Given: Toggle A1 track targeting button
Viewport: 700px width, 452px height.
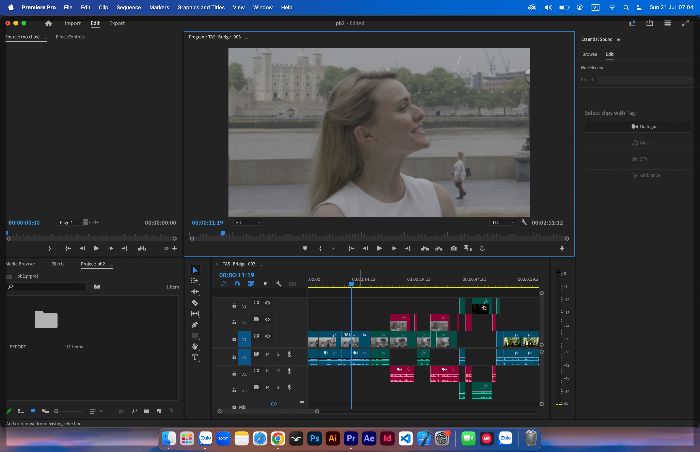Looking at the screenshot, I should click(244, 357).
